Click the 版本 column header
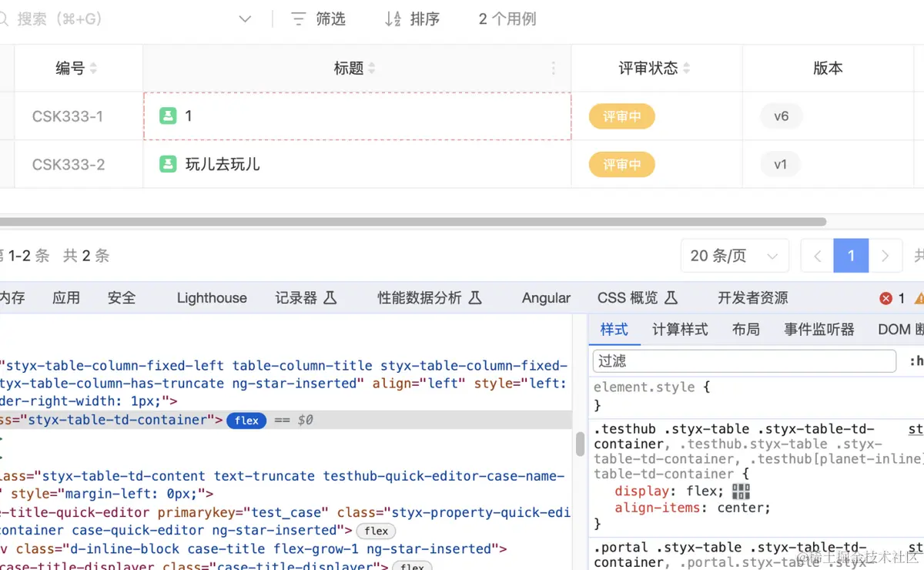 coord(829,69)
